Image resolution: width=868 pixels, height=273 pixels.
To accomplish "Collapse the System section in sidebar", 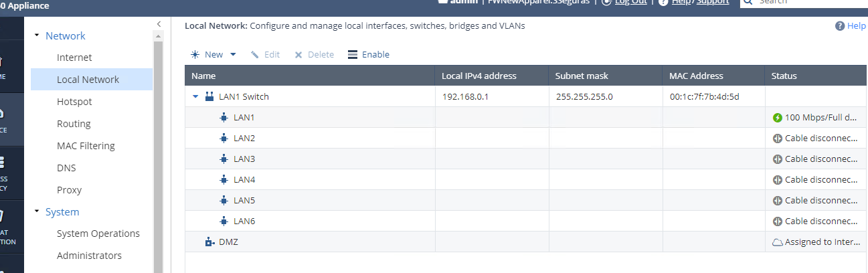I will click(x=37, y=212).
